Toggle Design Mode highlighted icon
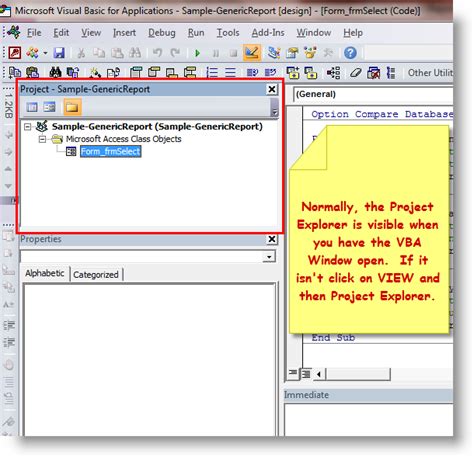The image size is (474, 457). pos(252,53)
